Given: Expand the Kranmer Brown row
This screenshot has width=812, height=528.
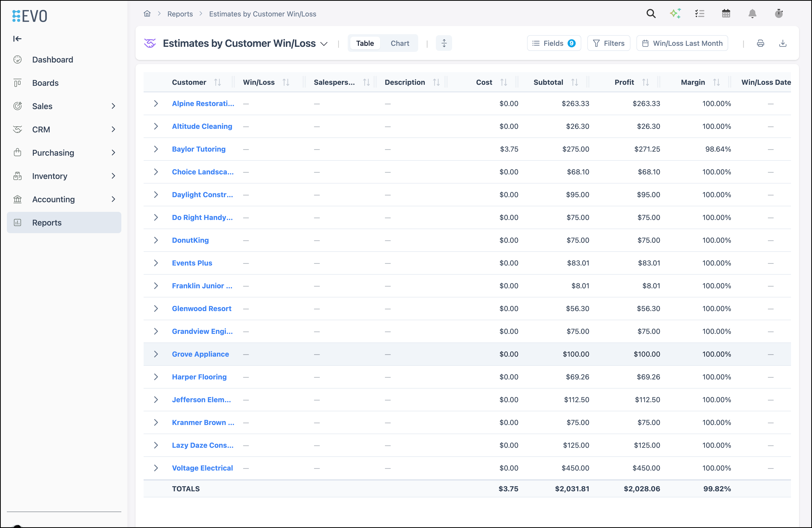Looking at the screenshot, I should point(156,422).
